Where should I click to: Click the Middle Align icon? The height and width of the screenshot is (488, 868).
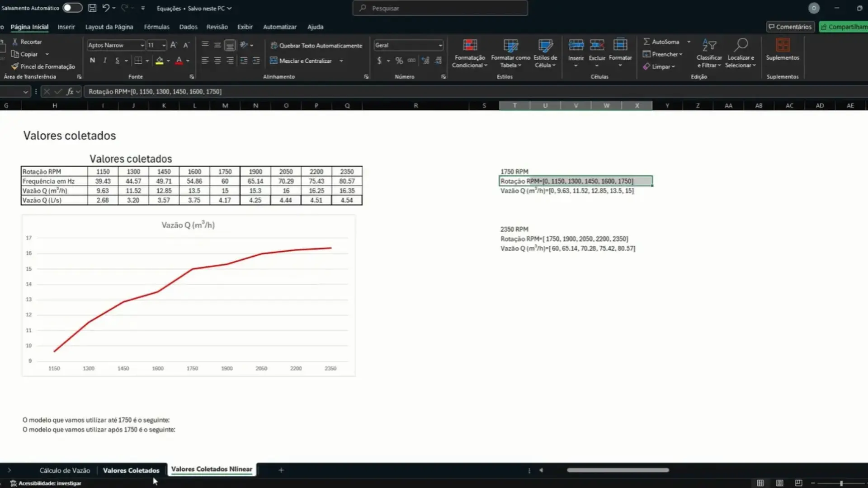(x=217, y=45)
